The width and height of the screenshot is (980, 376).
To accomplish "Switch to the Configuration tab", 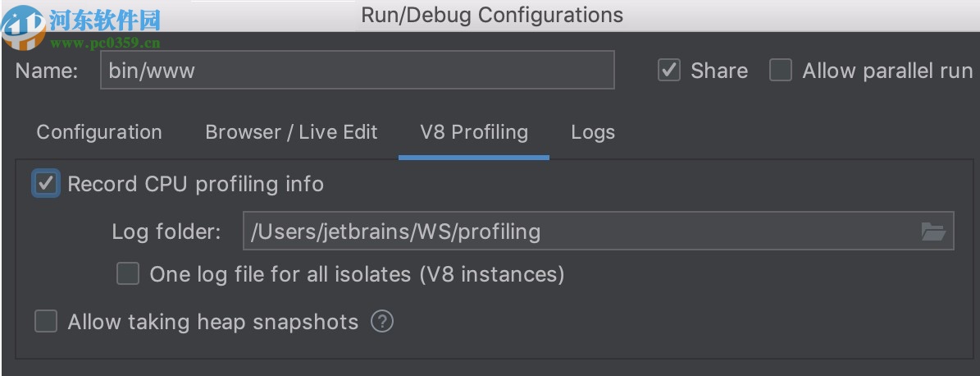I will tap(99, 133).
